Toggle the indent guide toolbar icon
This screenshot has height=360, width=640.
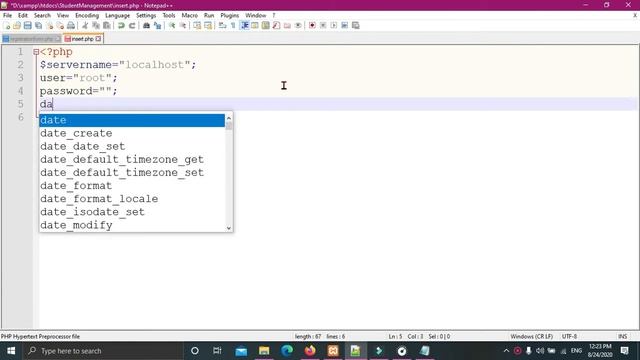coord(244,25)
